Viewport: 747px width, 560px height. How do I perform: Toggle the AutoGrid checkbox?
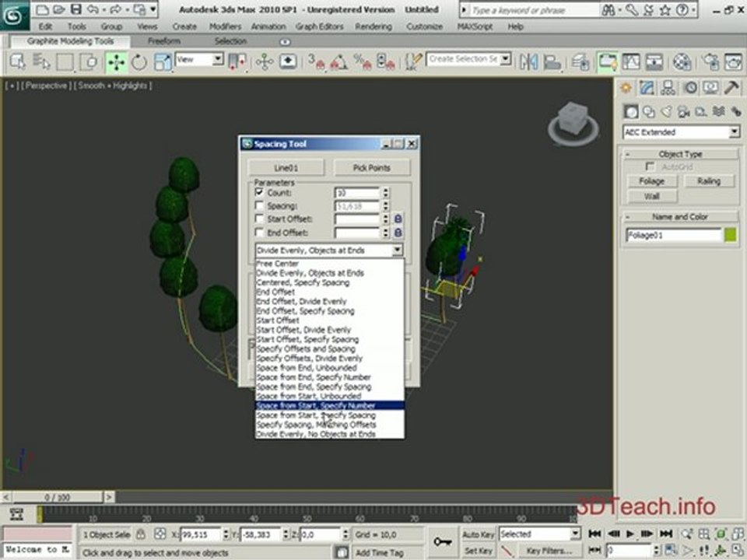649,166
